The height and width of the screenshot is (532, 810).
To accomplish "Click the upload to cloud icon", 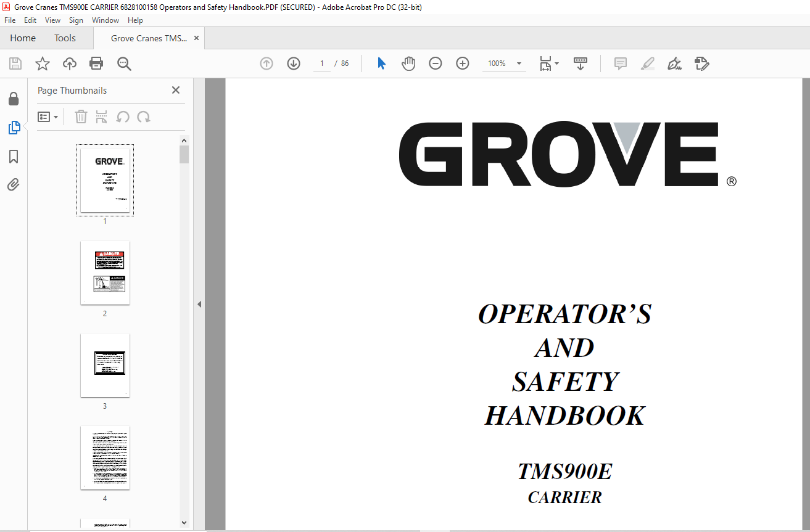I will click(x=70, y=63).
